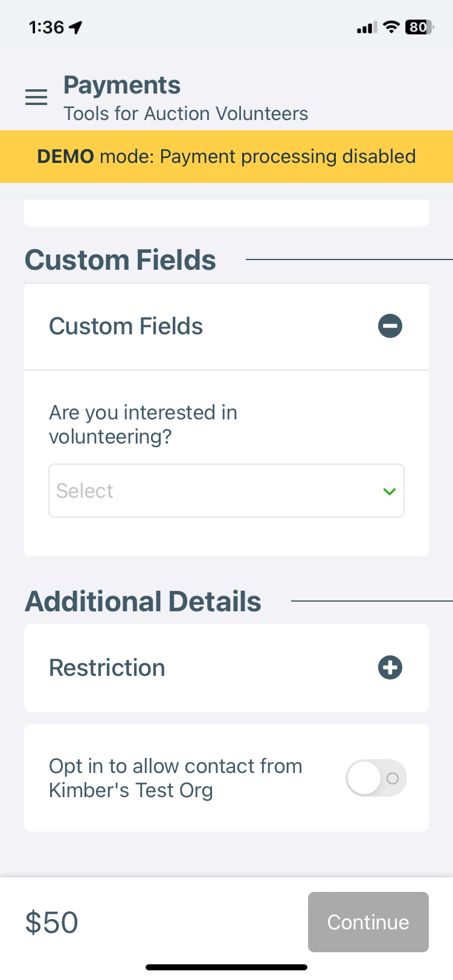Open the volunteering Select dropdown field

pos(217,491)
